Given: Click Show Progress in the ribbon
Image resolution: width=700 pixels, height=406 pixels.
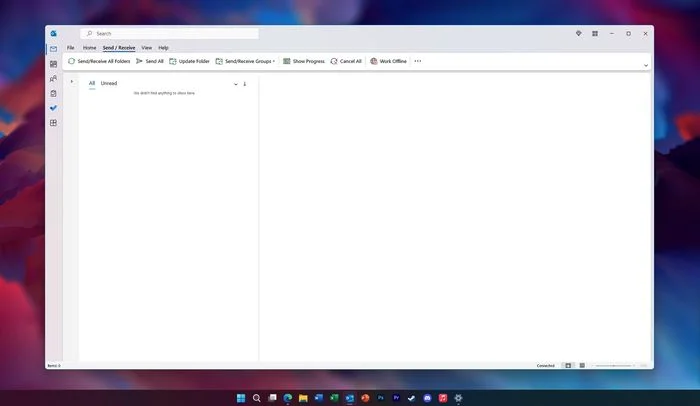Looking at the screenshot, I should coord(304,61).
